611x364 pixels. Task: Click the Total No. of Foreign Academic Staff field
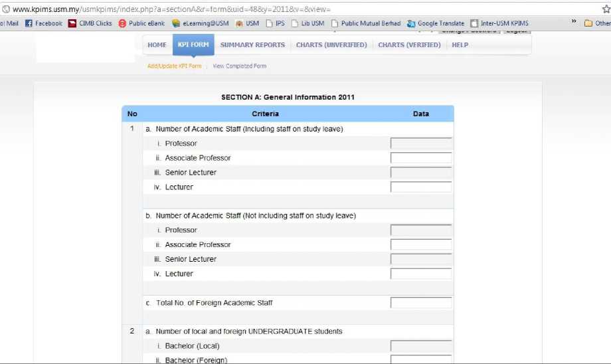421,303
